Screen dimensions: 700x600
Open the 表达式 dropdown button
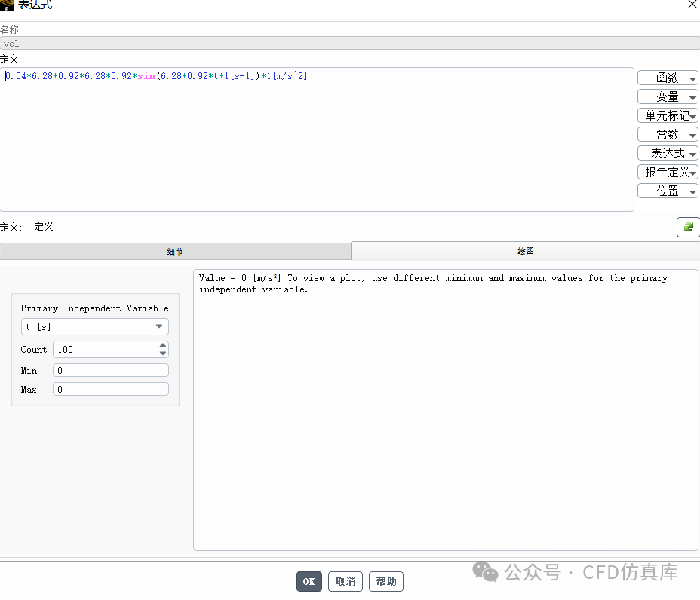(668, 153)
